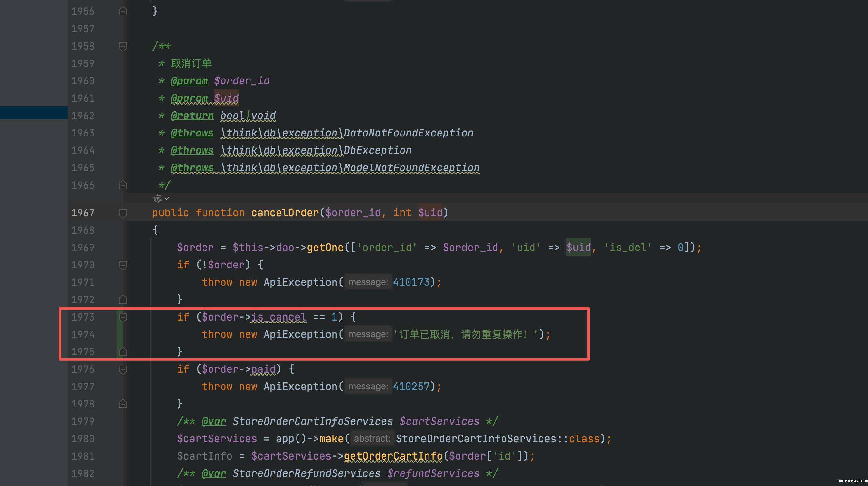This screenshot has height=486, width=868.
Task: Open the chevron dropdown beside AI assistant icon
Action: click(167, 199)
